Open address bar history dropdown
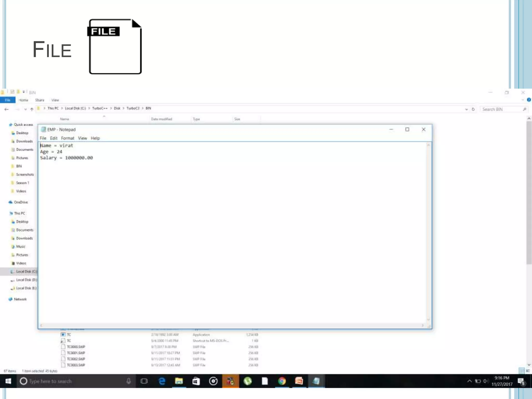 point(466,109)
